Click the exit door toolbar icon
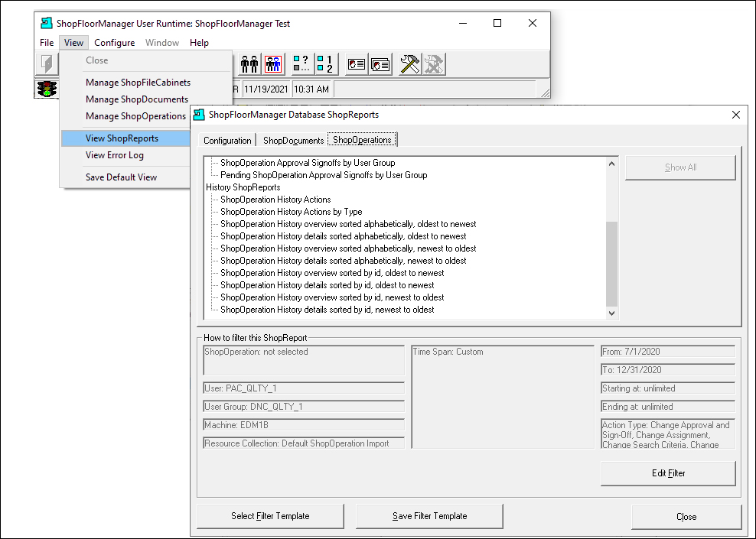This screenshot has height=539, width=756. [47, 64]
